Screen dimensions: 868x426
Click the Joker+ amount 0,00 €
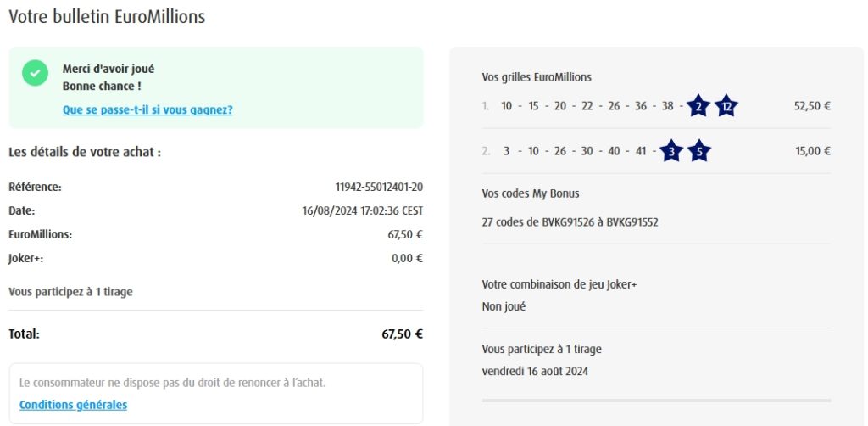point(407,258)
